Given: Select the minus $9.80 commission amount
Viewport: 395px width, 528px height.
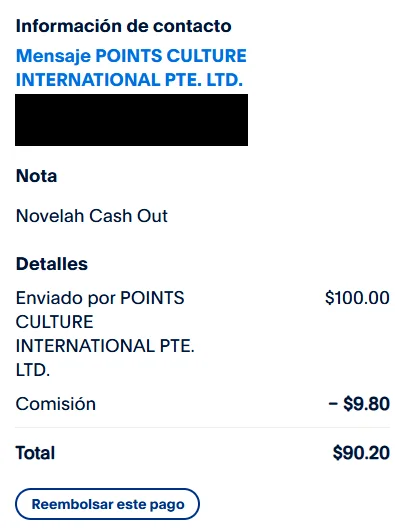Looking at the screenshot, I should 359,404.
